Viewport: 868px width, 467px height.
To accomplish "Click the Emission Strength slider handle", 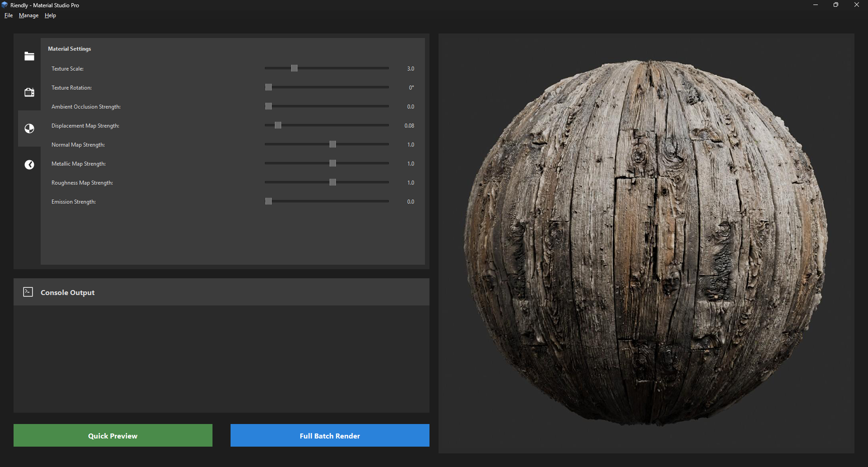I will [268, 201].
